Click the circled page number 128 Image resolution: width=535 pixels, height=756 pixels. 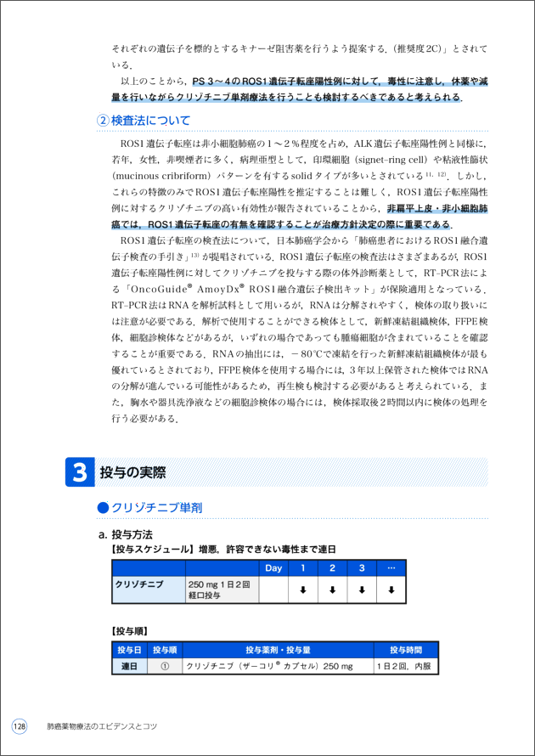(20, 726)
